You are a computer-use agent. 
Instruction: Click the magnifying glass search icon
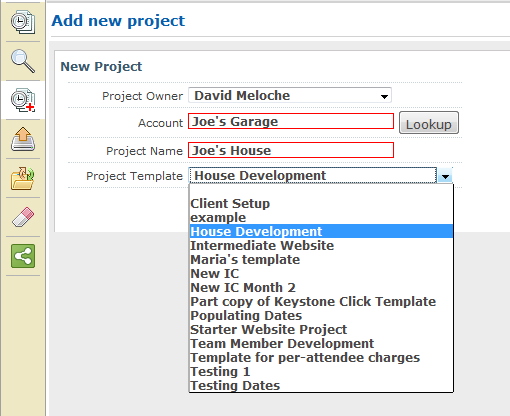point(23,61)
